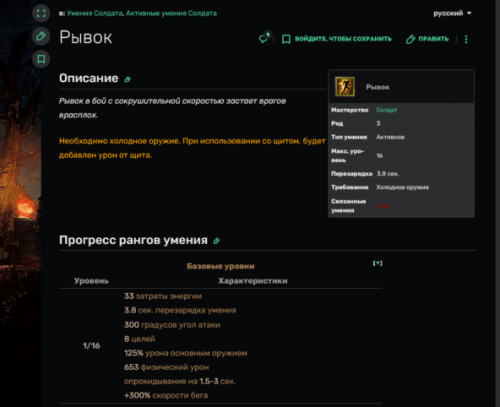Screen dimensions: 500x407
Task: Click the Базовые уровни table header
Action: pos(221,266)
